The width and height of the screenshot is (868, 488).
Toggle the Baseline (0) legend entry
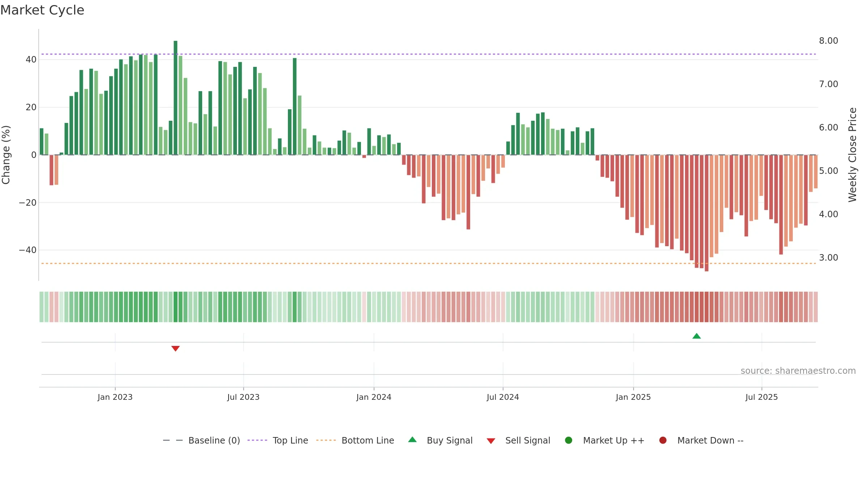[201, 440]
